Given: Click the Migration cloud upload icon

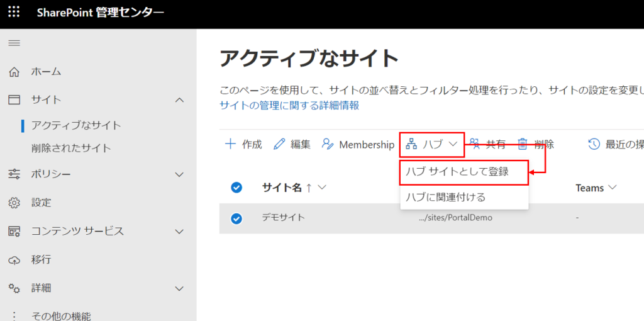Looking at the screenshot, I should click(x=14, y=260).
